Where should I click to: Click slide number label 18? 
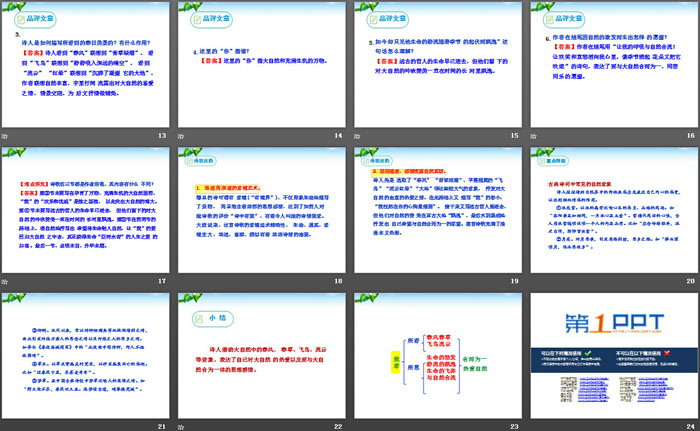click(x=338, y=281)
